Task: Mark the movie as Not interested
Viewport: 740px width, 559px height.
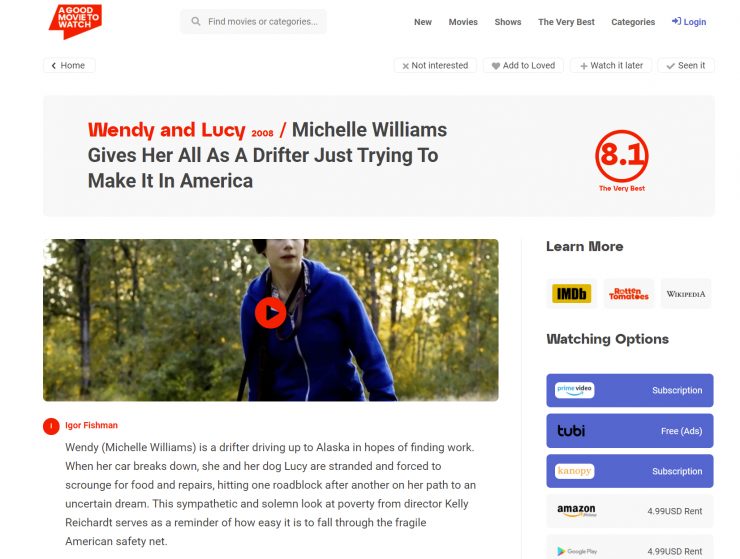Action: tap(435, 66)
